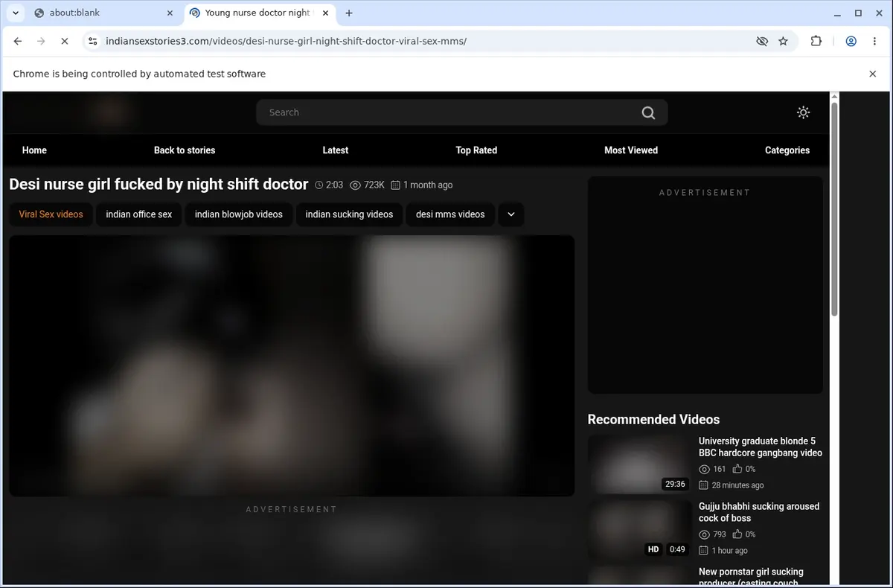The width and height of the screenshot is (893, 588).
Task: Maximize the Chrome window
Action: coord(858,13)
